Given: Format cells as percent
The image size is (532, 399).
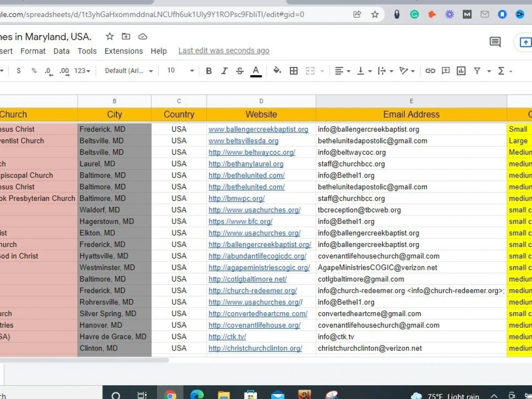Looking at the screenshot, I should [x=34, y=71].
